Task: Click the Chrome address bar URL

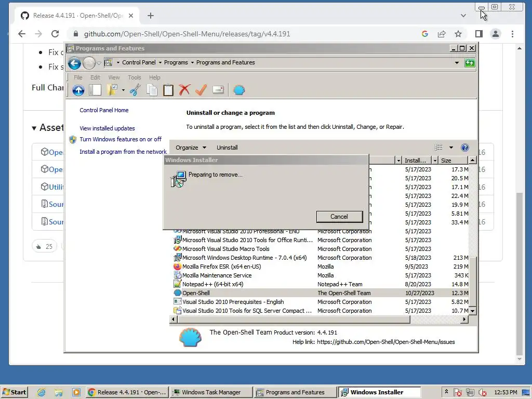Action: pyautogui.click(x=187, y=34)
